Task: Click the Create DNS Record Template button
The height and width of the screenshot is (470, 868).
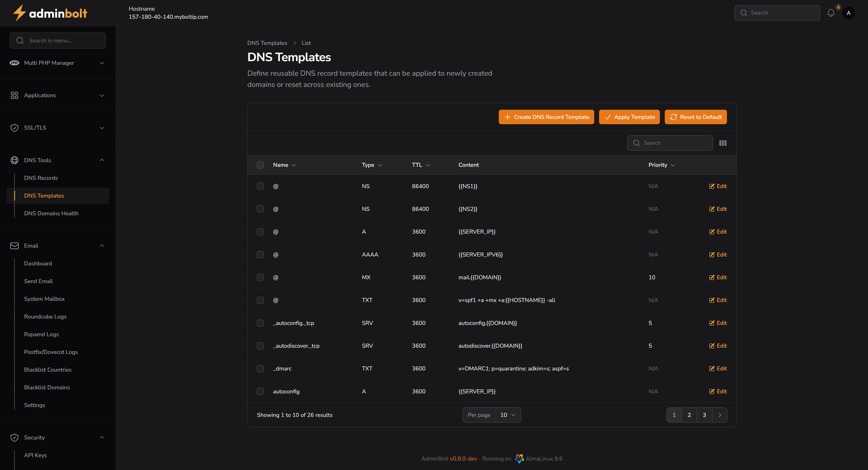Action: tap(546, 117)
